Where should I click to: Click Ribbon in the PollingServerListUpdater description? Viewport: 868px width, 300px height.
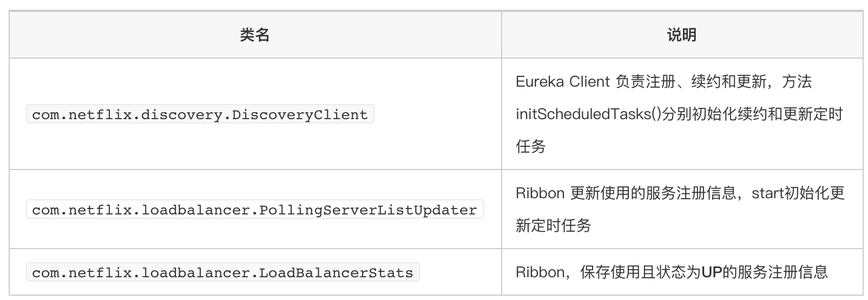[x=540, y=193]
